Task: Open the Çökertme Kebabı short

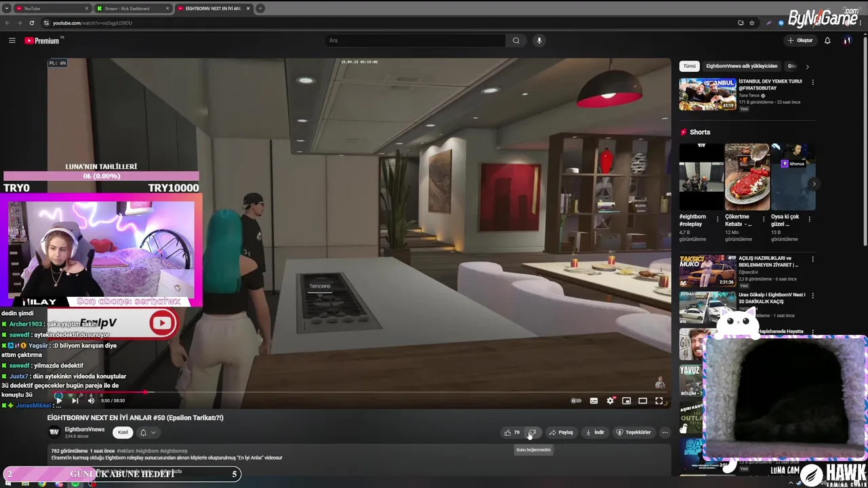Action: [747, 177]
